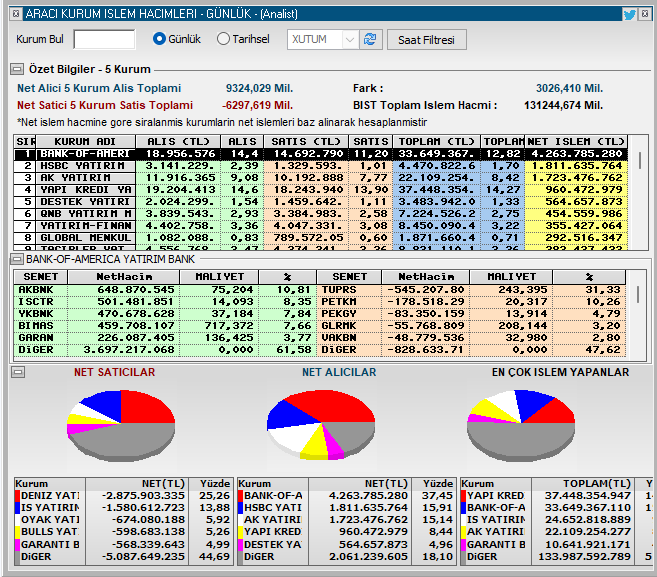The image size is (657, 577).
Task: Close window using the title bar X at the right
Action: [x=645, y=14]
